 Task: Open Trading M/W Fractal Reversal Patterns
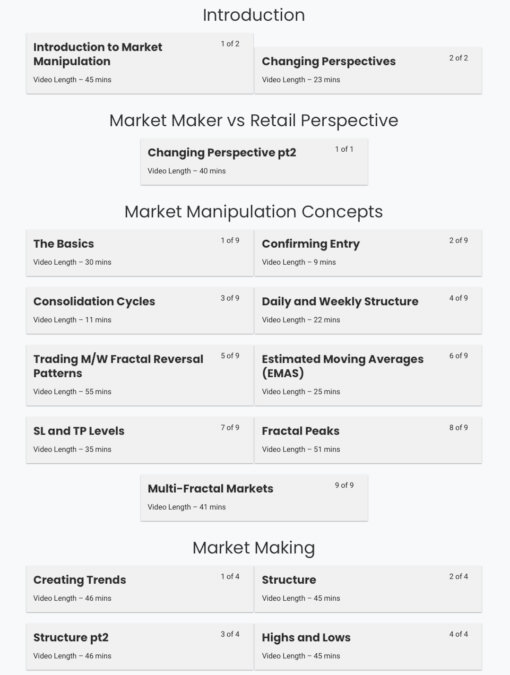(139, 375)
